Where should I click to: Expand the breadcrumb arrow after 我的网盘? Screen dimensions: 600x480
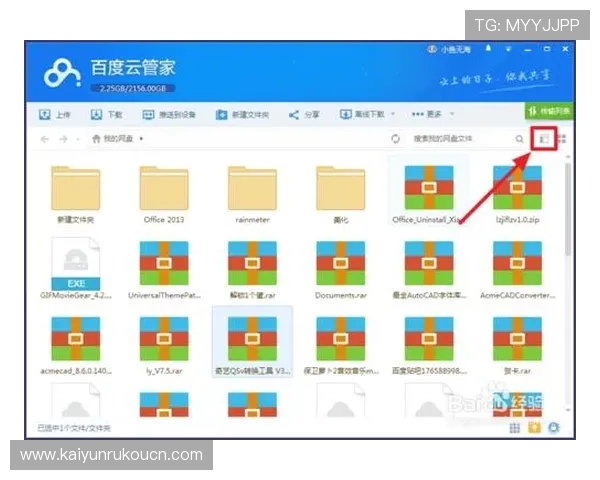coord(141,139)
